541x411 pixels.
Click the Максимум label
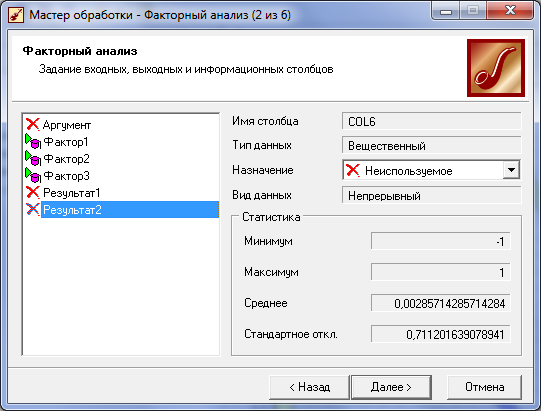click(271, 272)
